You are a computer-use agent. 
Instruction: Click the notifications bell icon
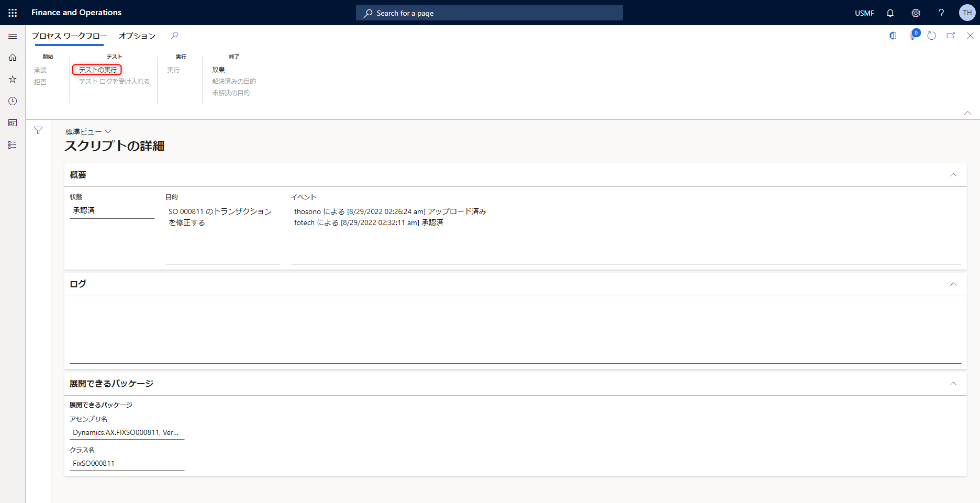coord(890,13)
